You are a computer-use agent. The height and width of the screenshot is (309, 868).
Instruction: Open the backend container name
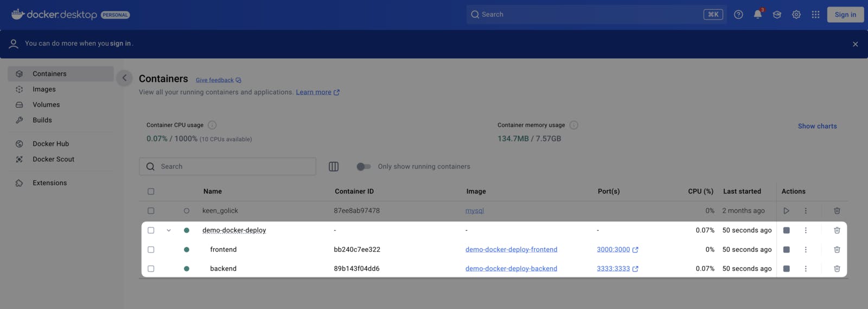pyautogui.click(x=224, y=269)
